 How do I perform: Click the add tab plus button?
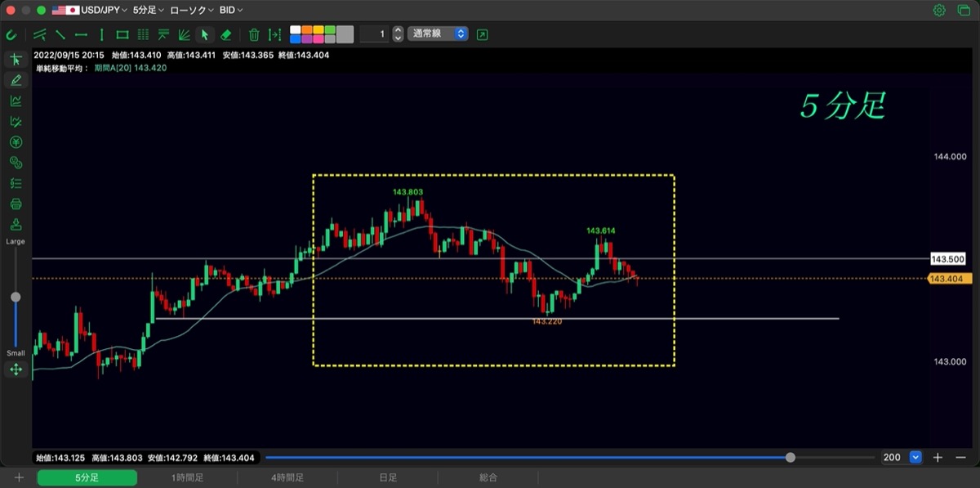click(19, 477)
